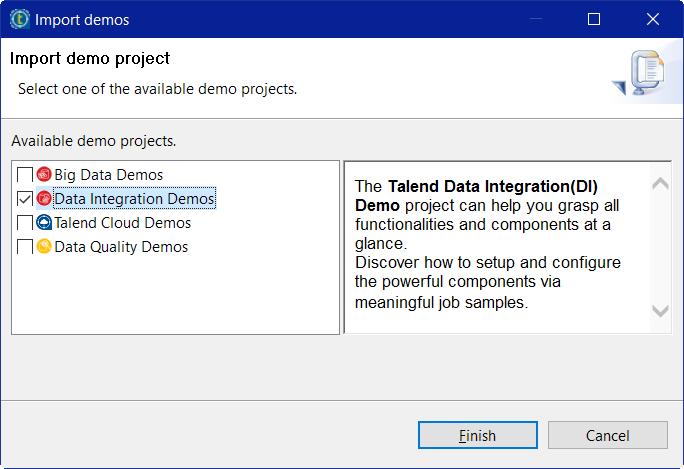Image resolution: width=684 pixels, height=469 pixels.
Task: Click the Data Integration Demos icon
Action: click(x=43, y=199)
